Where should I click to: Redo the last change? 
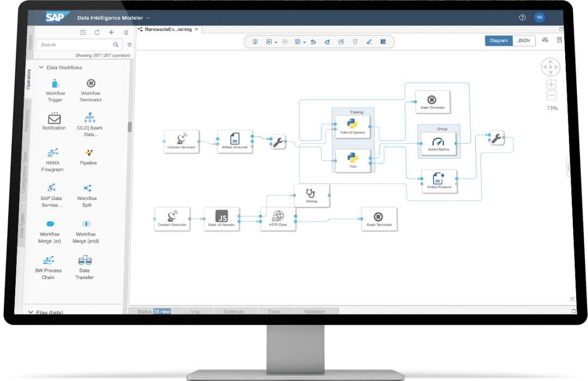coord(327,41)
